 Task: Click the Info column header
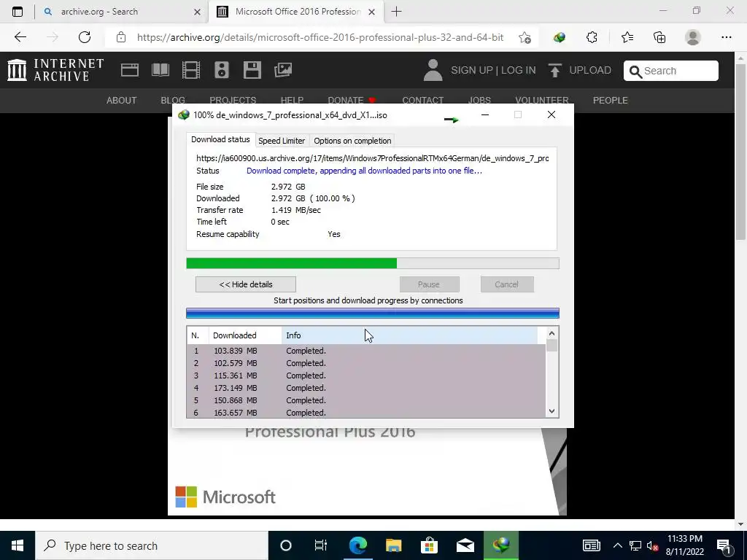(410, 335)
